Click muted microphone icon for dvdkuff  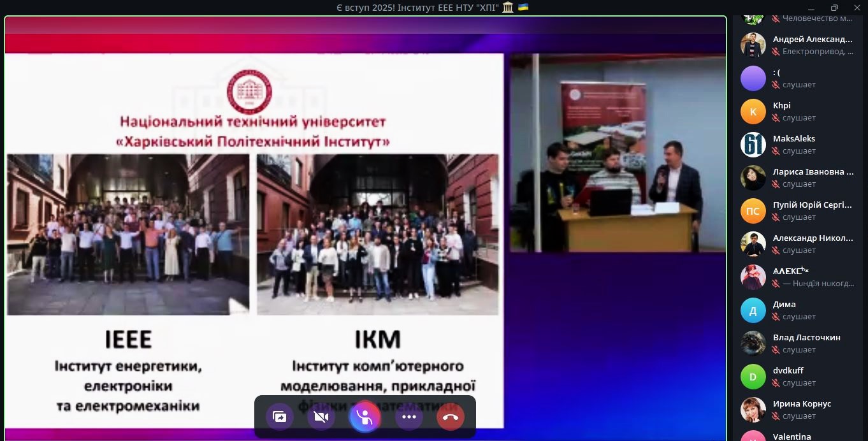tap(776, 383)
